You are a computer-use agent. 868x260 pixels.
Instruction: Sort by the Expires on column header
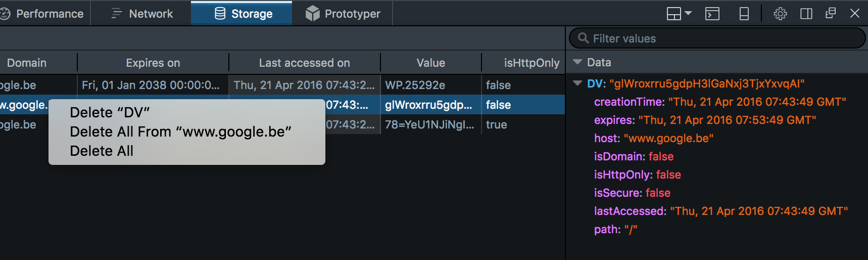point(153,63)
